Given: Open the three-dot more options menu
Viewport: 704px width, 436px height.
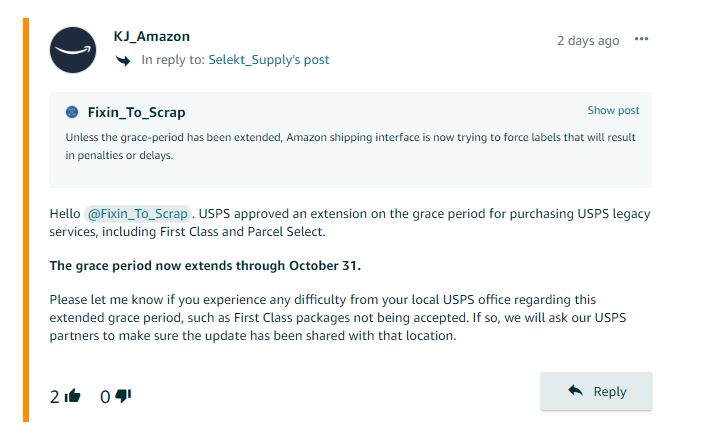Looking at the screenshot, I should (x=641, y=39).
